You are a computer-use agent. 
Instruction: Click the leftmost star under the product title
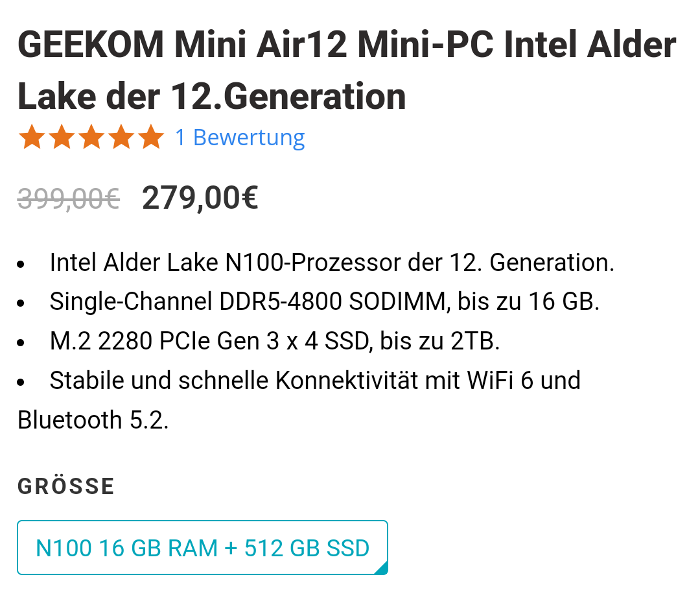tap(32, 137)
